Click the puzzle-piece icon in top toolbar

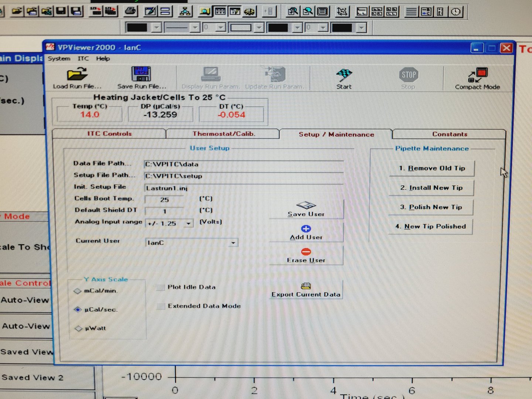[x=250, y=11]
